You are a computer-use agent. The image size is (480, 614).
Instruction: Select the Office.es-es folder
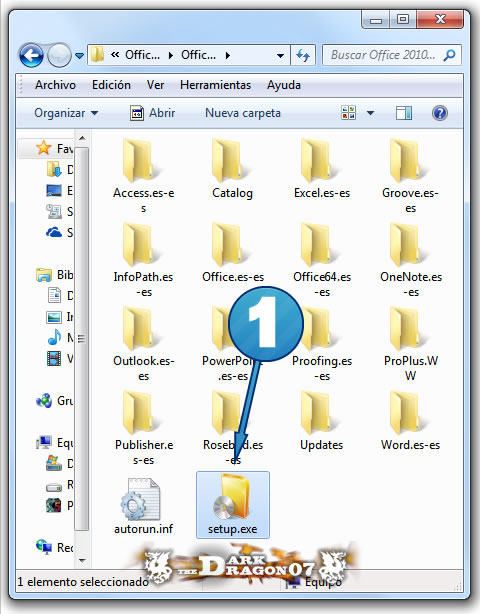tap(233, 253)
